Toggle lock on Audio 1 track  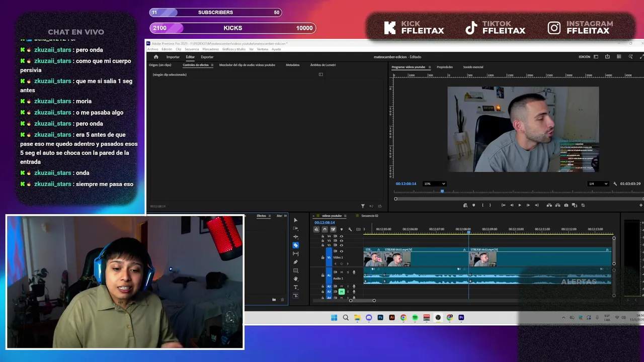(323, 275)
